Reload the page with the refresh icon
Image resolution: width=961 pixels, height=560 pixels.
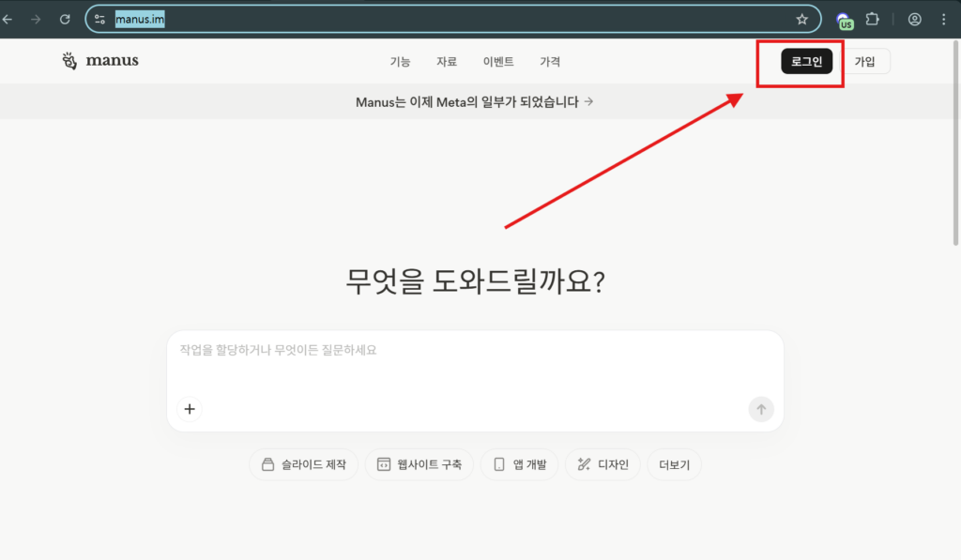pyautogui.click(x=65, y=19)
